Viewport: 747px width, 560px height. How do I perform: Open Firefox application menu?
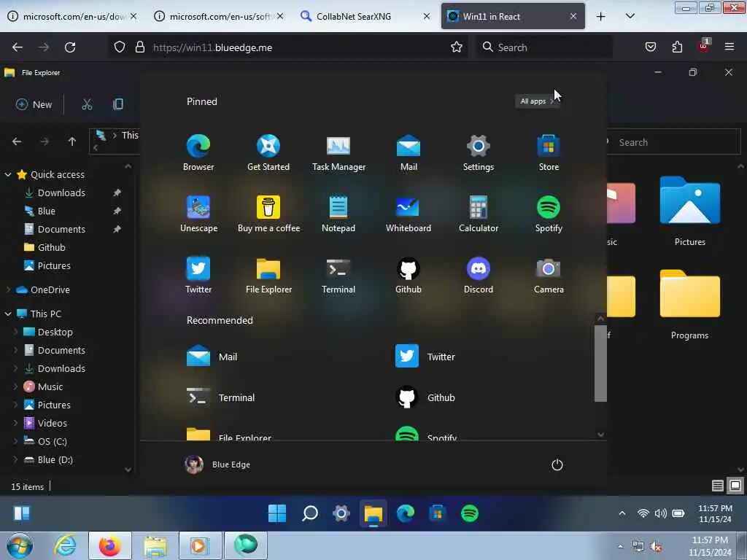click(729, 47)
